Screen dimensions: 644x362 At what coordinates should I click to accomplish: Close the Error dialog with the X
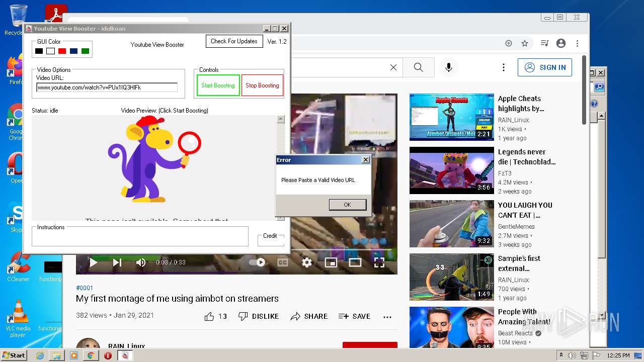pyautogui.click(x=366, y=160)
